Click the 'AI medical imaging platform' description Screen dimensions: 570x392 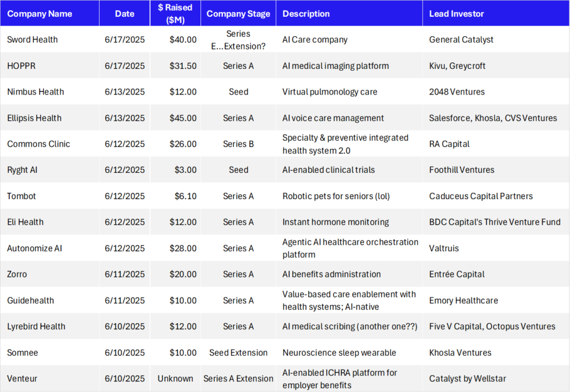[x=336, y=66]
